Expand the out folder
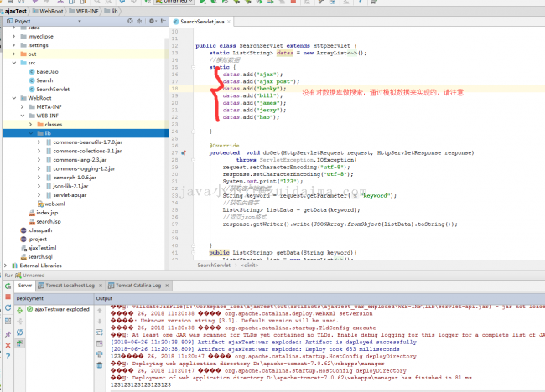This screenshot has height=392, width=545. point(13,54)
